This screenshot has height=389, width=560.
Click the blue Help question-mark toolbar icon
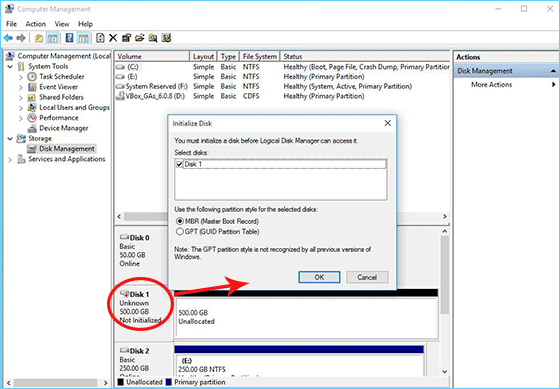coord(69,38)
